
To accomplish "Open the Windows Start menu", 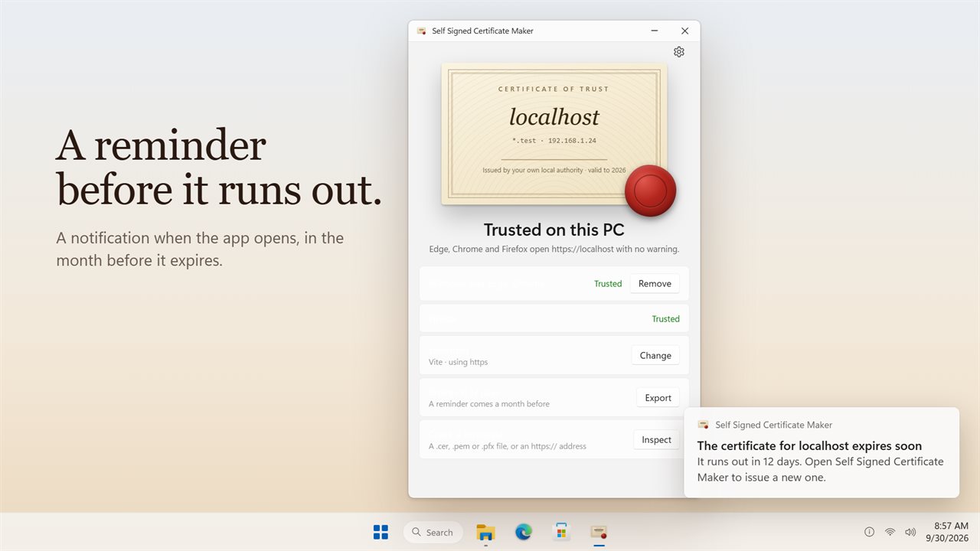I will point(381,532).
